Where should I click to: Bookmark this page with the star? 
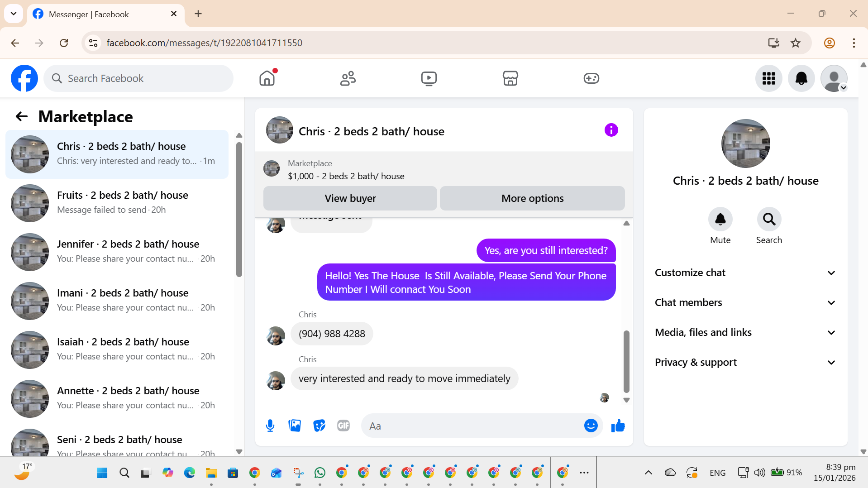(795, 43)
